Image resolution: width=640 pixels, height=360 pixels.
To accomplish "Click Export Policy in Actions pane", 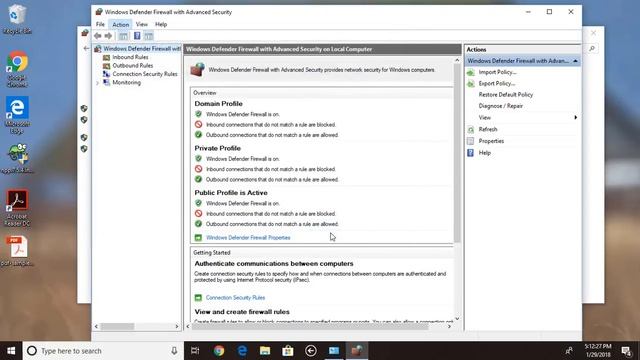I will pos(497,83).
